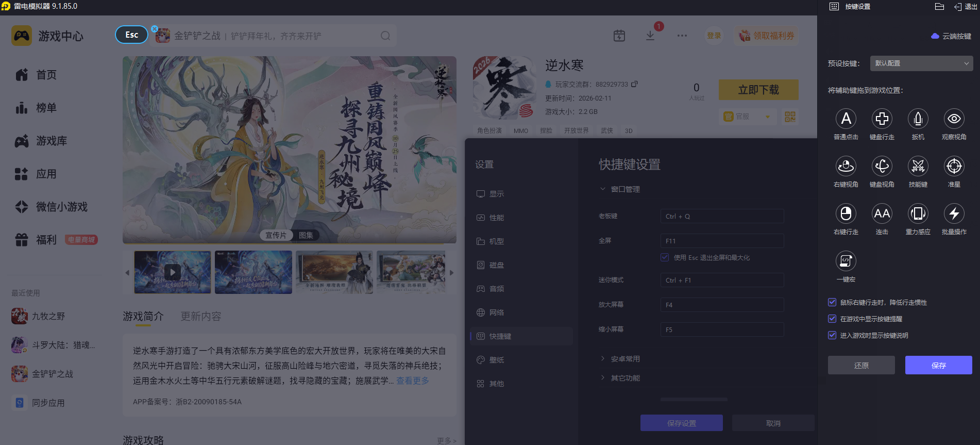
Task: Disable 进入游戏时显示按键说明 checkbox
Action: (832, 335)
